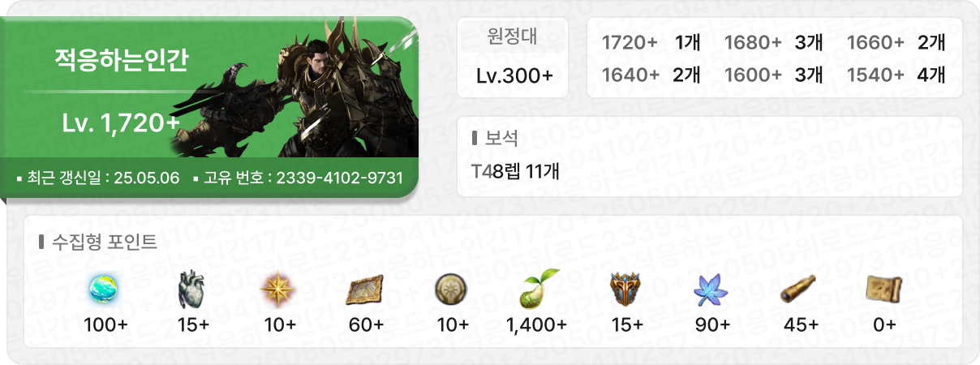The image size is (980, 365).
Task: Open the Masterpiece painting icon
Action: pyautogui.click(x=366, y=287)
